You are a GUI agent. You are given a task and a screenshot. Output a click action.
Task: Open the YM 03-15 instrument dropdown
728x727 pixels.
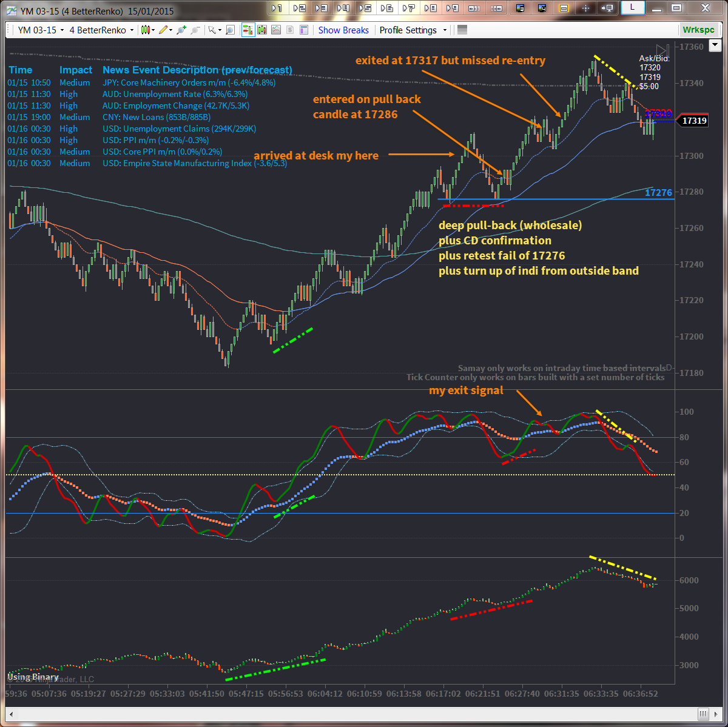(x=41, y=30)
